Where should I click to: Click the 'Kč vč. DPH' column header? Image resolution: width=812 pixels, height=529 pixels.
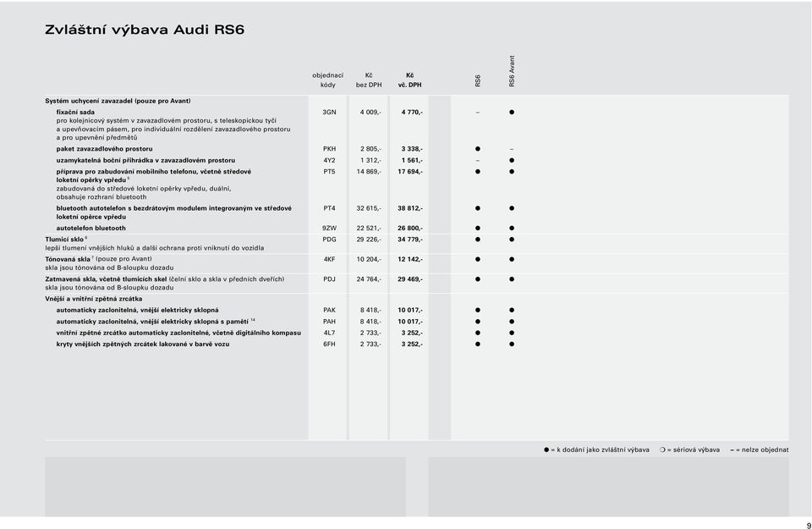click(x=409, y=80)
